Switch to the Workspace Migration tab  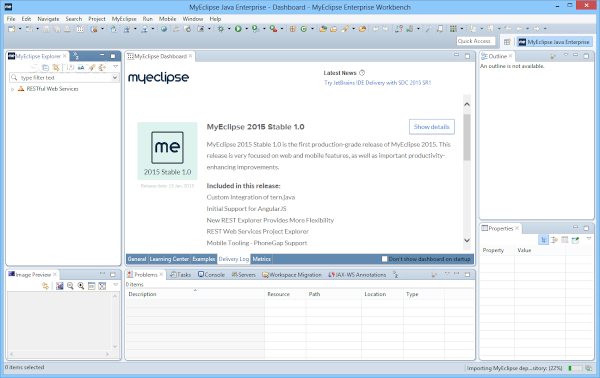click(292, 275)
